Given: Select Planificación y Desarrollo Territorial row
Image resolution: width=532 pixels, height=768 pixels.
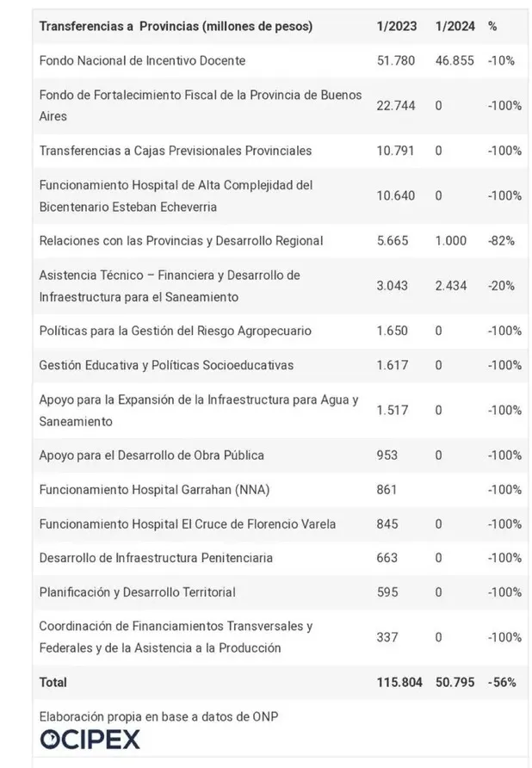Looking at the screenshot, I should click(137, 592).
